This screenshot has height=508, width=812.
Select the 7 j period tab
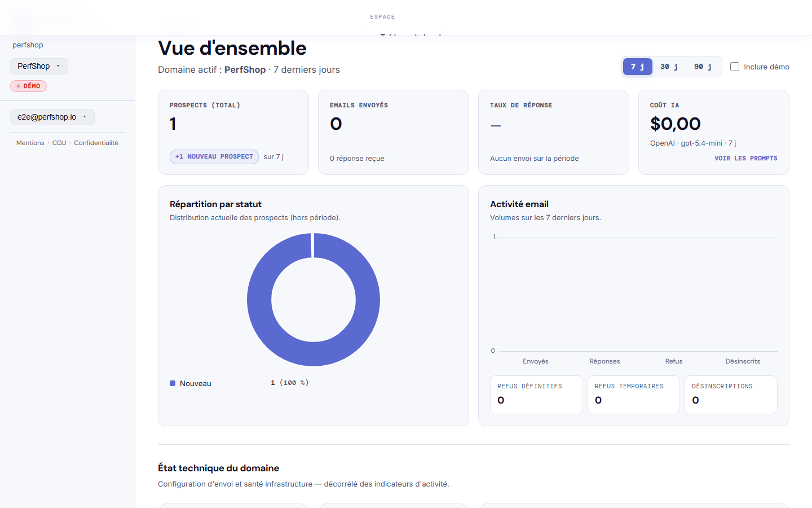[638, 67]
